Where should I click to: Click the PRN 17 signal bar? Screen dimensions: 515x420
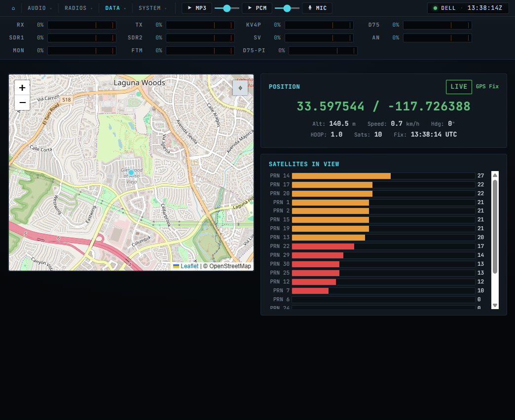click(x=383, y=185)
